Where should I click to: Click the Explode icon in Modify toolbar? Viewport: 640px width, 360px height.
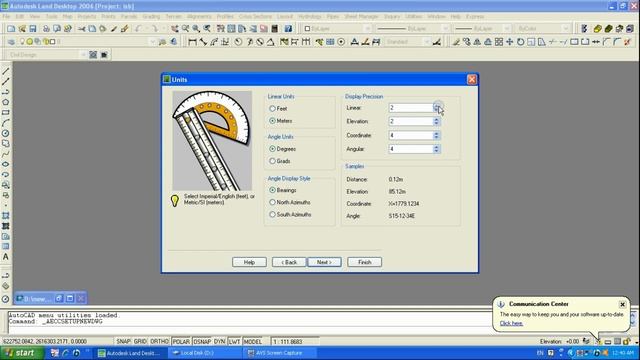(x=628, y=42)
